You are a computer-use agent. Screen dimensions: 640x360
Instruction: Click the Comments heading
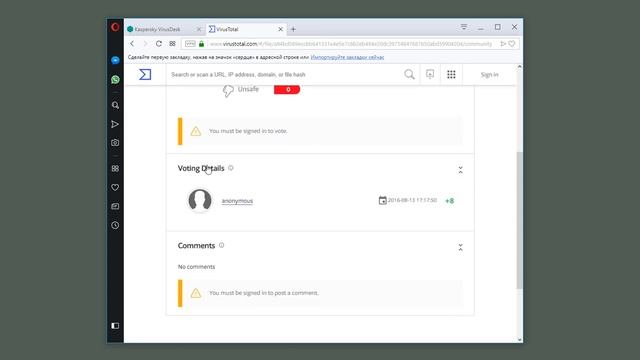click(x=196, y=246)
